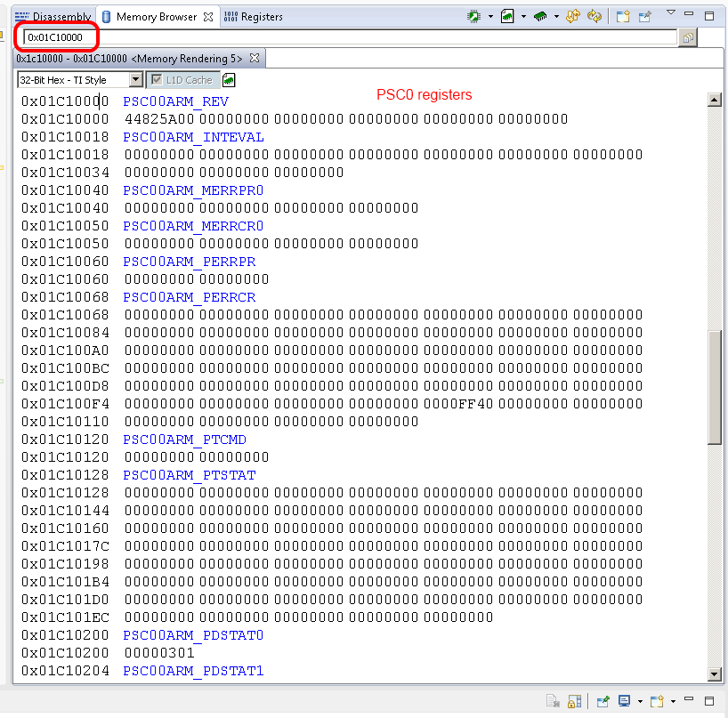Toggle the L1D Cache checkbox

157,80
